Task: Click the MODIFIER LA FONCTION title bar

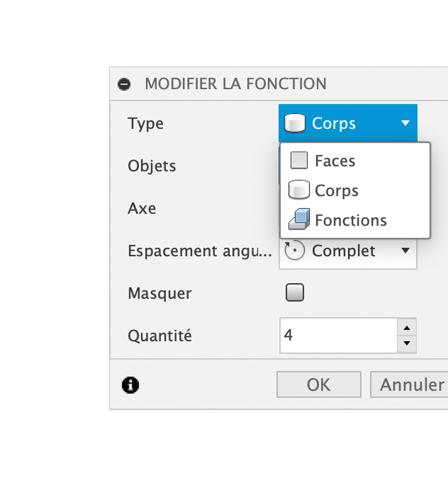Action: pyautogui.click(x=279, y=83)
